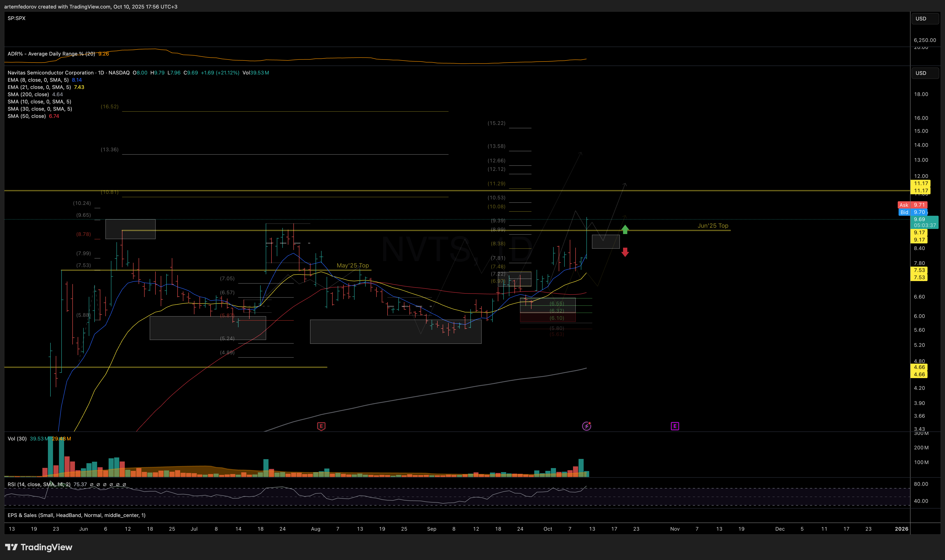The image size is (945, 560).
Task: Click the 2026 label on the time axis
Action: 902,529
